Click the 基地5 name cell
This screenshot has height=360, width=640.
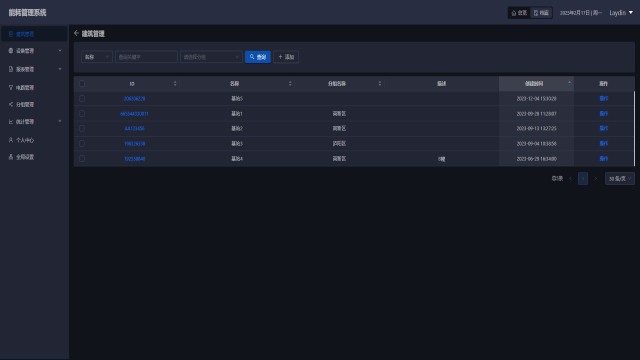pyautogui.click(x=237, y=98)
